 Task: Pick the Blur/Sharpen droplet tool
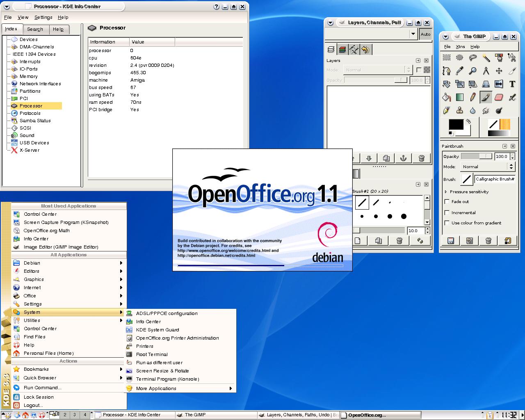tap(473, 110)
